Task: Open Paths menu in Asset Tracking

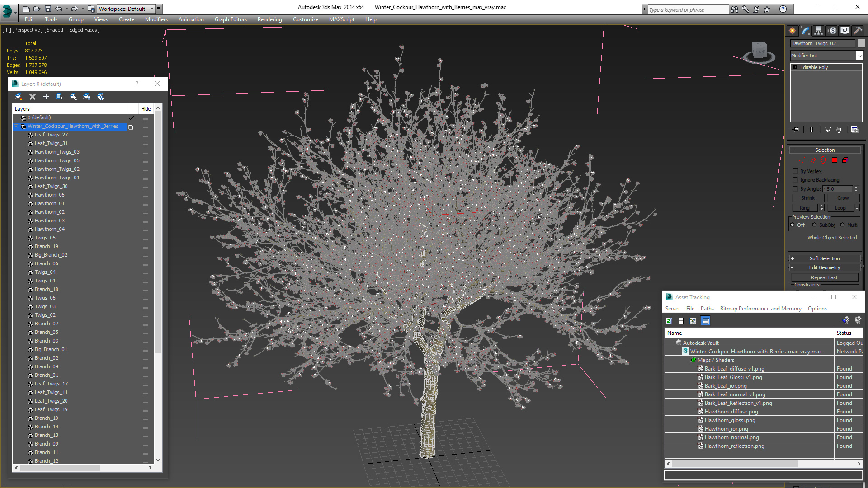Action: click(707, 309)
